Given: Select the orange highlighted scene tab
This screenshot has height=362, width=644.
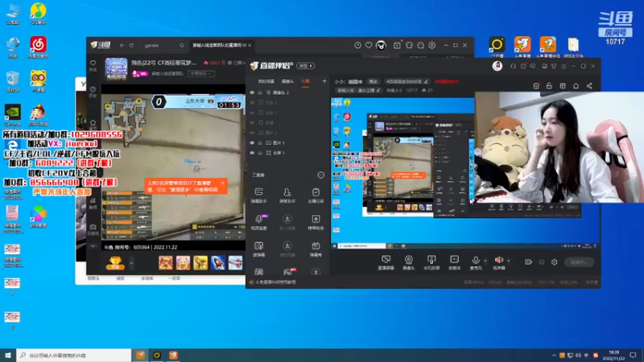Looking at the screenshot, I should click(x=305, y=81).
